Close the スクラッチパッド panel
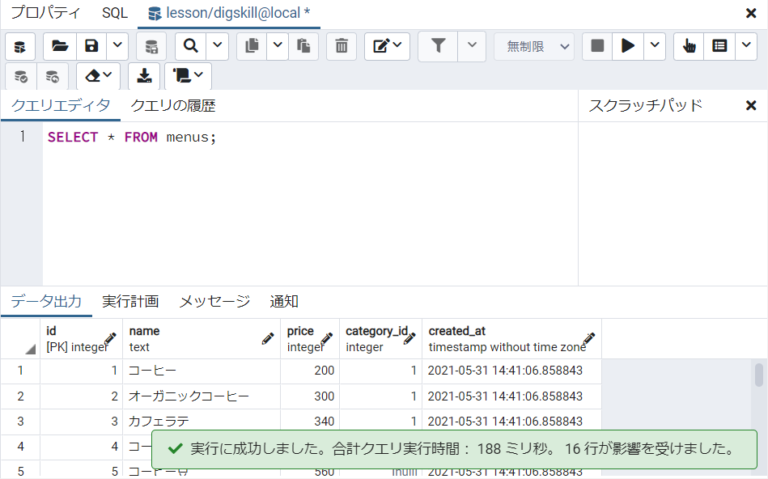 click(x=751, y=105)
